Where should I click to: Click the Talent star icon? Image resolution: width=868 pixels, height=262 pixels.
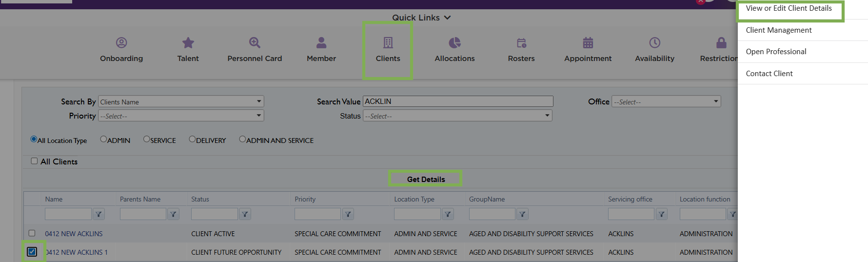[188, 43]
